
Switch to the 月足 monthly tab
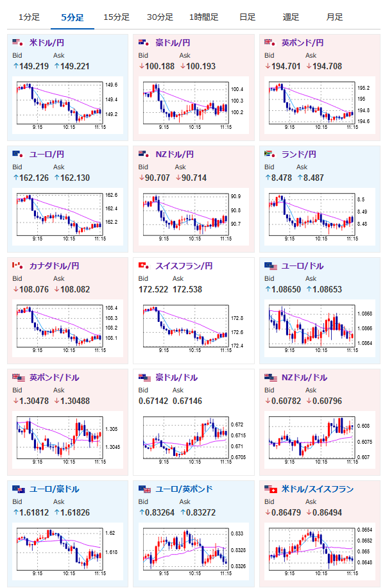coord(334,17)
